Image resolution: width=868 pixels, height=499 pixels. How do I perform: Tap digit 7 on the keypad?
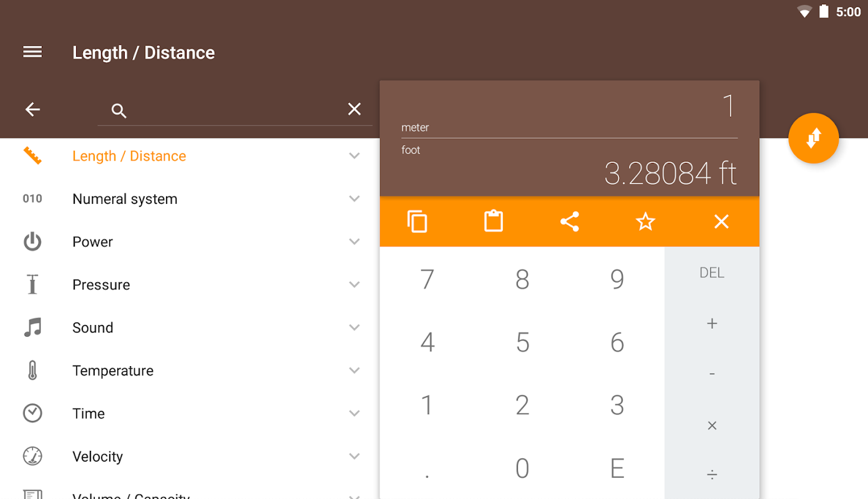[x=427, y=279]
